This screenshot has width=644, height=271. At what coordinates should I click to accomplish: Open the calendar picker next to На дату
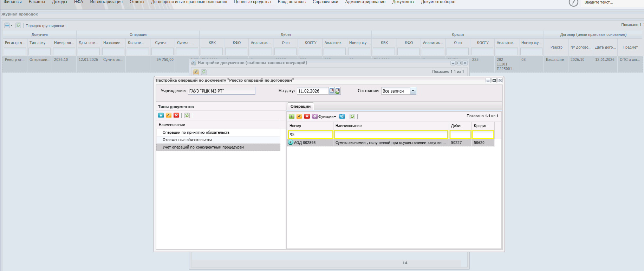click(331, 91)
